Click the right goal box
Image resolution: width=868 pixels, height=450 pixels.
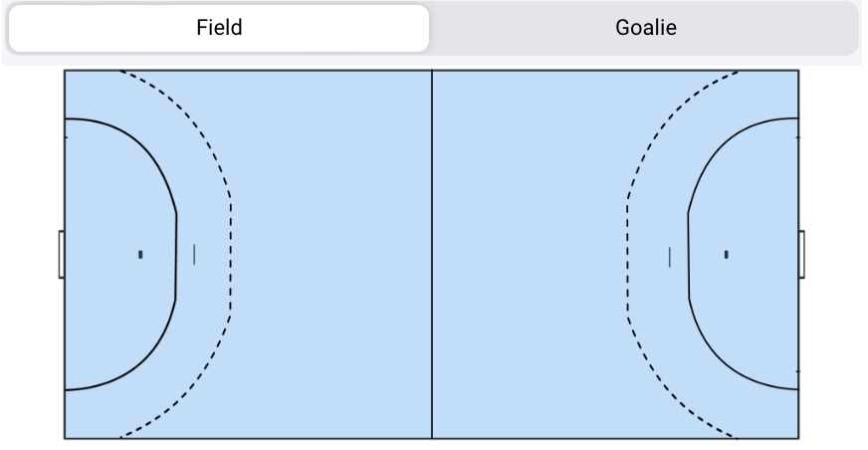tap(802, 255)
